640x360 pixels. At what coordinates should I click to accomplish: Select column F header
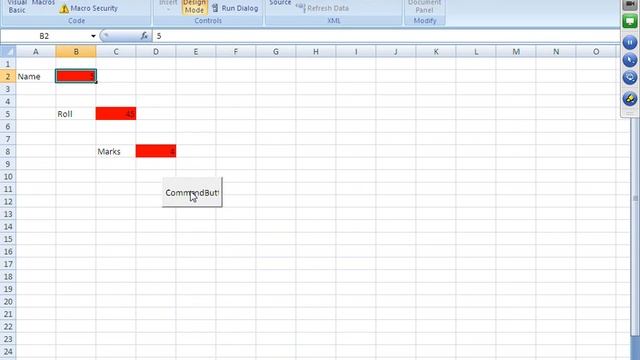236,52
